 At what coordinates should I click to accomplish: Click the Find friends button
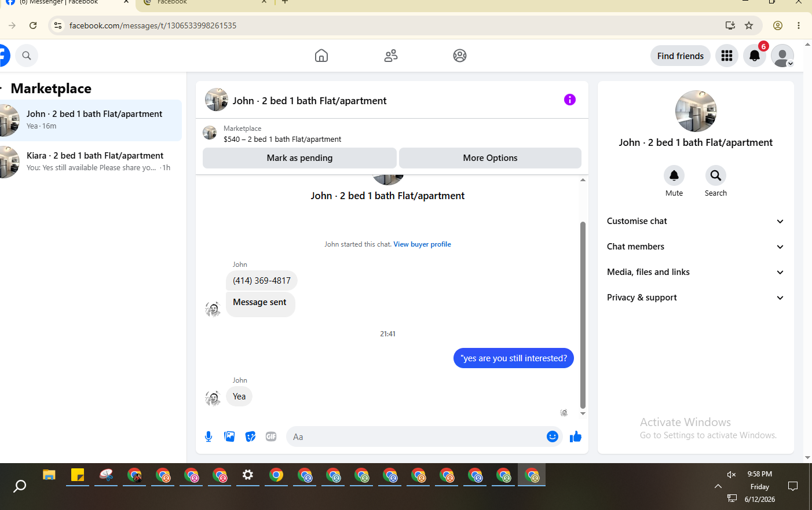(681, 56)
